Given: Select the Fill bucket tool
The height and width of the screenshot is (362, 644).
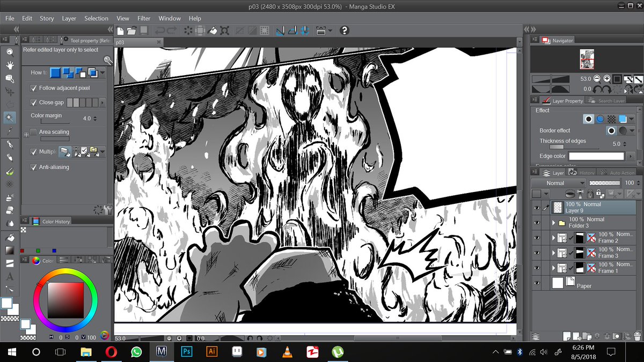Looking at the screenshot, I should [x=10, y=237].
